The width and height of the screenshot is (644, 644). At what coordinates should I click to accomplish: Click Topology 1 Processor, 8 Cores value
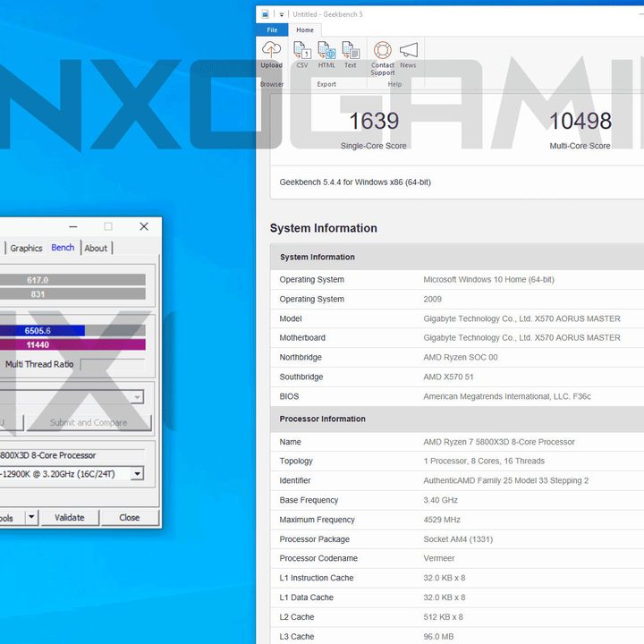tap(484, 461)
